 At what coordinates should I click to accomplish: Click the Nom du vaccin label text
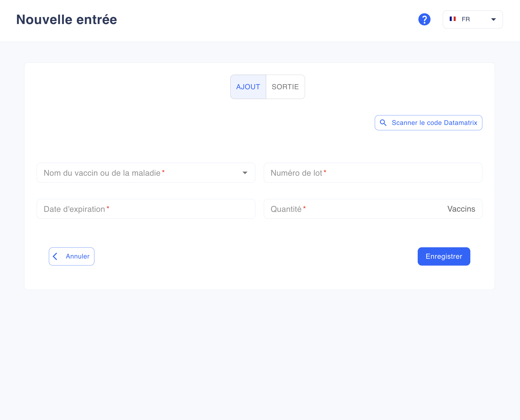[102, 173]
